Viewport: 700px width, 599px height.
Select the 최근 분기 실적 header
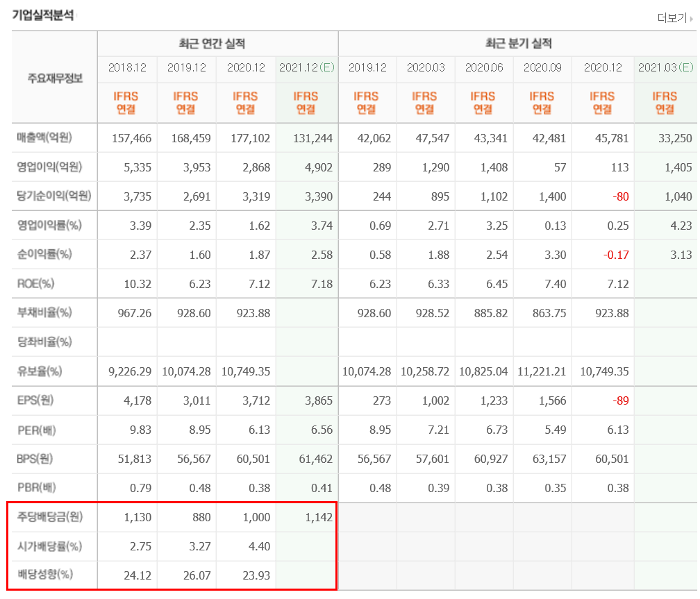[519, 43]
